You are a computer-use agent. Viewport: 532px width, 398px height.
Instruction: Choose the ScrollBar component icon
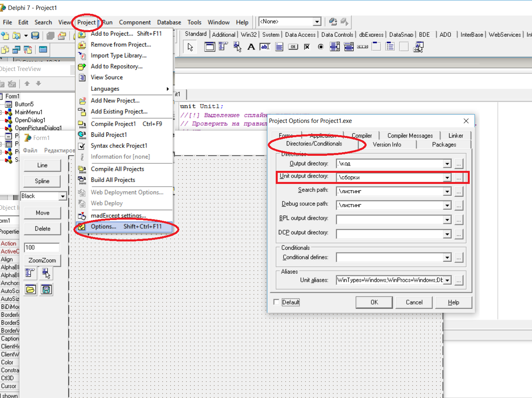[x=362, y=47]
